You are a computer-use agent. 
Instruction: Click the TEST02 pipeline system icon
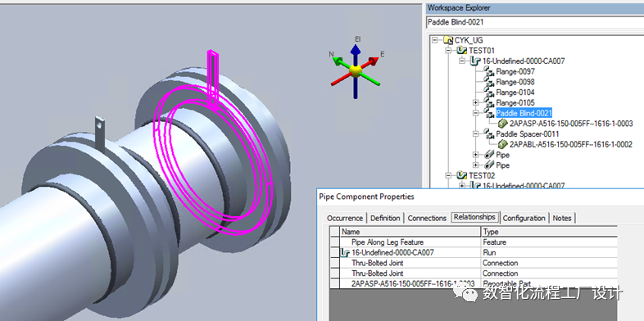point(461,176)
